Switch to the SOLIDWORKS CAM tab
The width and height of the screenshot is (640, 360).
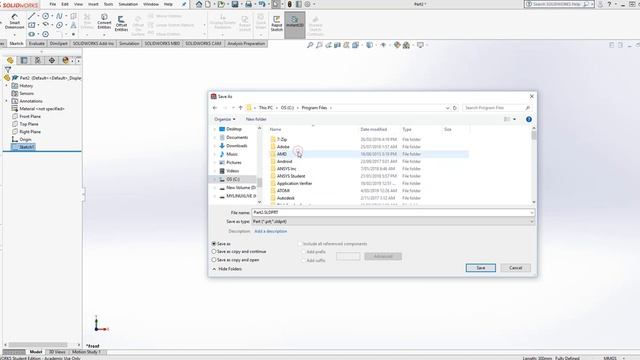(x=203, y=43)
